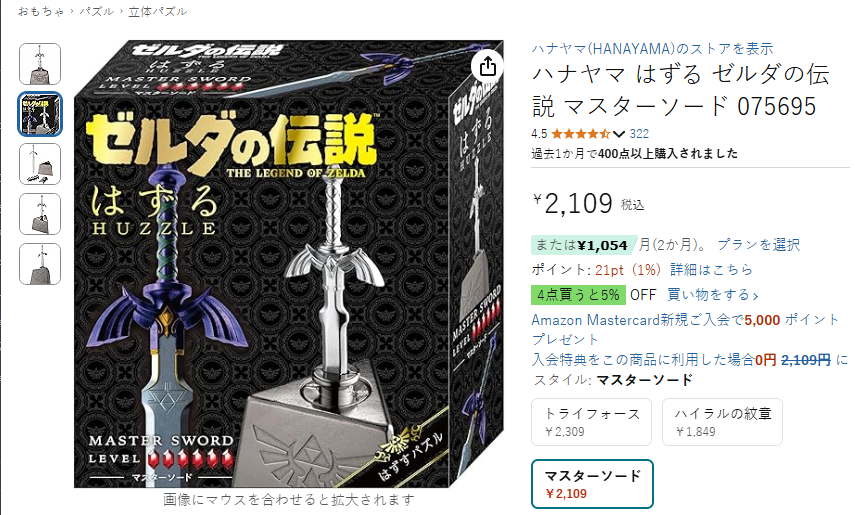Expand the star rating dropdown chevron
The image size is (855, 515).
coord(618,134)
